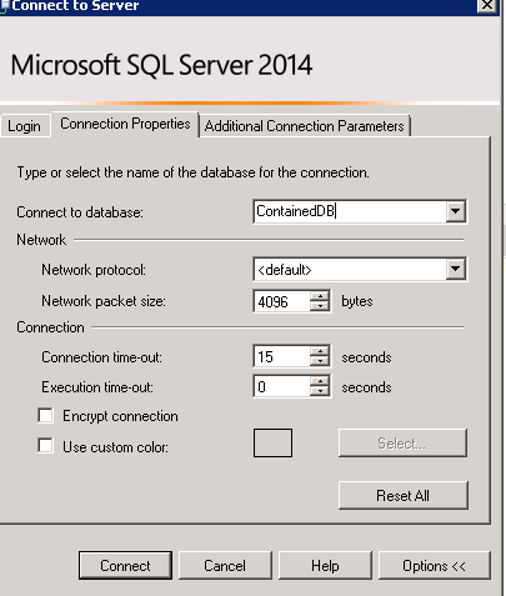This screenshot has width=506, height=596.
Task: Click the Reset All button
Action: pyautogui.click(x=403, y=495)
